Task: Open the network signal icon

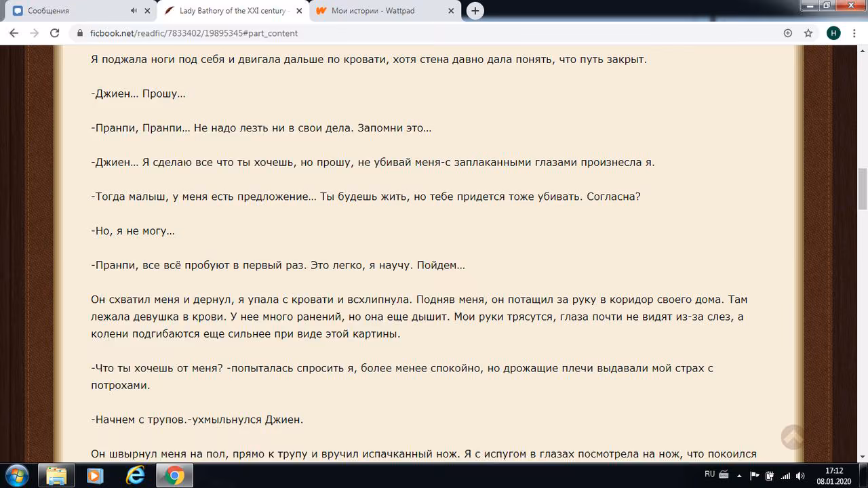Action: pos(785,476)
